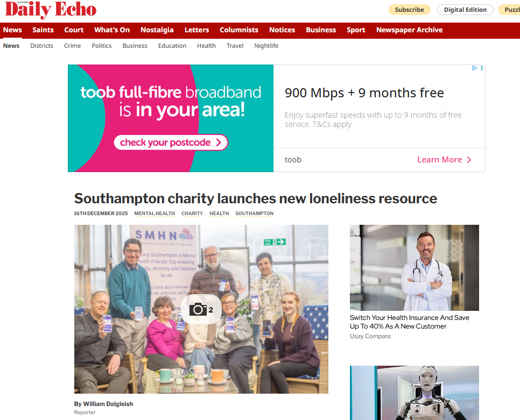This screenshot has width=520, height=420.
Task: Open the Saints section in the menu
Action: click(x=43, y=30)
